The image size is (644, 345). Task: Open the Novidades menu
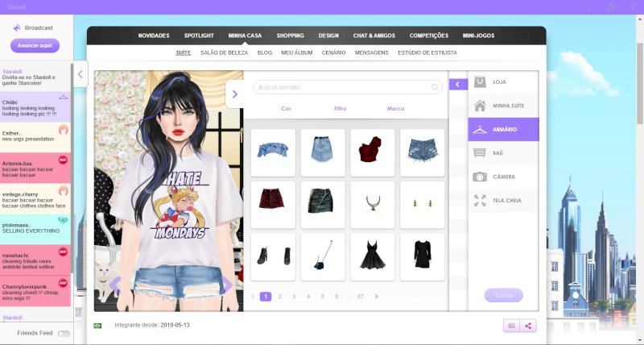[154, 35]
